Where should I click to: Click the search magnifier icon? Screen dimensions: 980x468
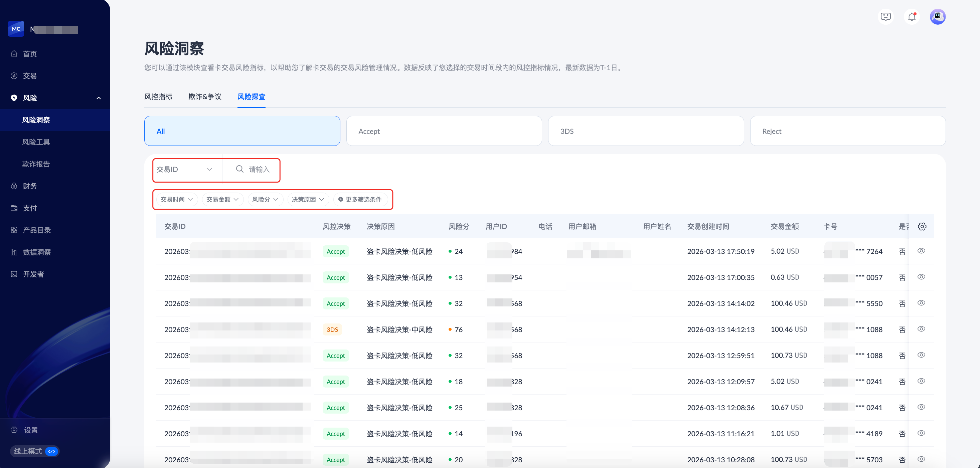coord(240,169)
